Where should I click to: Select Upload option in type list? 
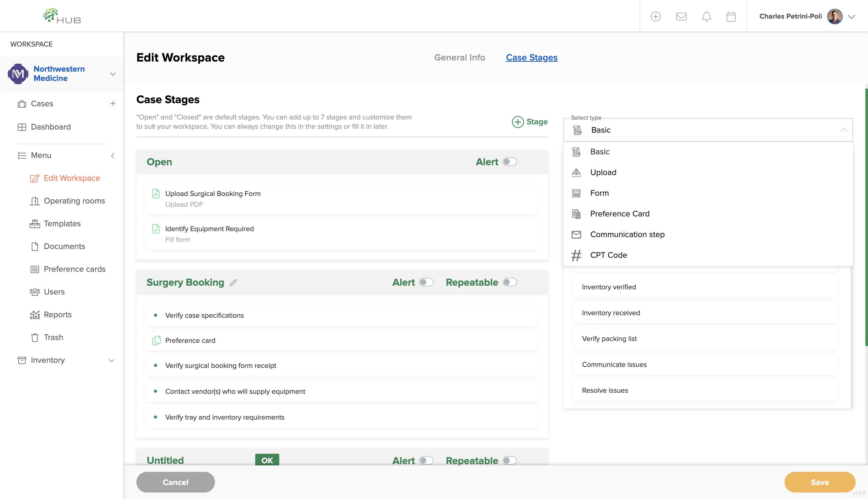708,172
